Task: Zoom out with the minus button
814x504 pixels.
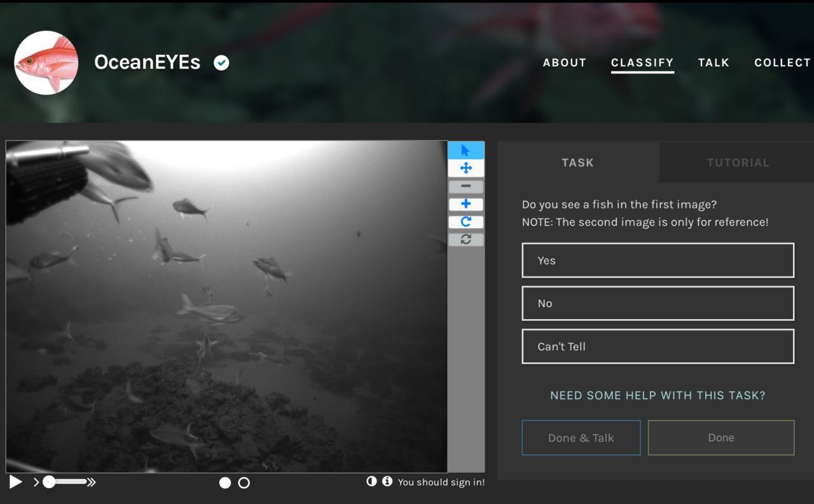Action: 466,187
